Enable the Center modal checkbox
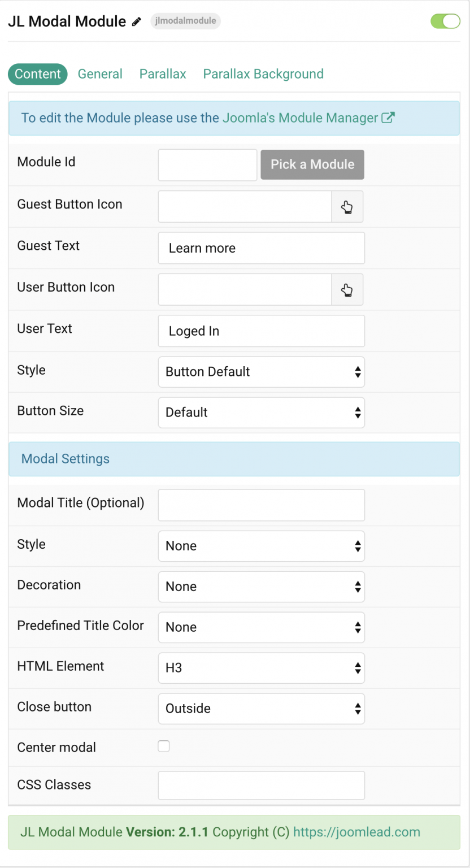Screen dimensions: 470x868 coord(163,746)
